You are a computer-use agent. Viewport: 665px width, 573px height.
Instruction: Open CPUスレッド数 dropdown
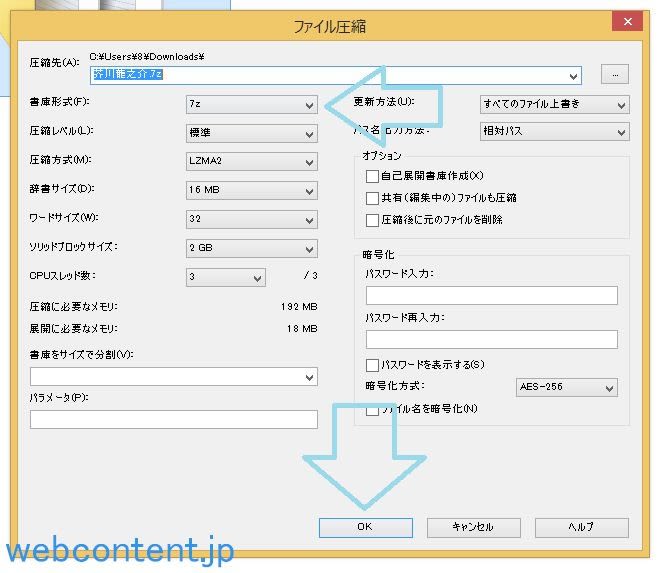point(225,276)
